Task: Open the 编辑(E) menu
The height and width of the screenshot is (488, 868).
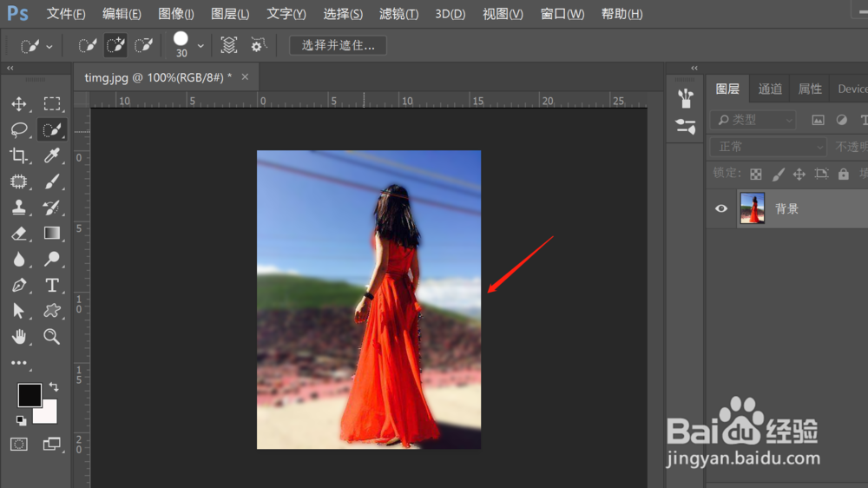Action: (122, 14)
